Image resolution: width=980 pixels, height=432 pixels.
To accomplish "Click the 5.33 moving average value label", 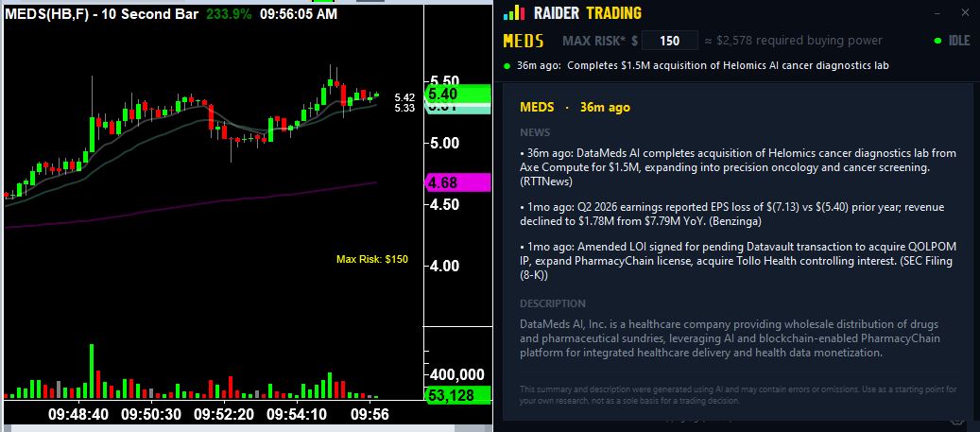I will tap(404, 108).
